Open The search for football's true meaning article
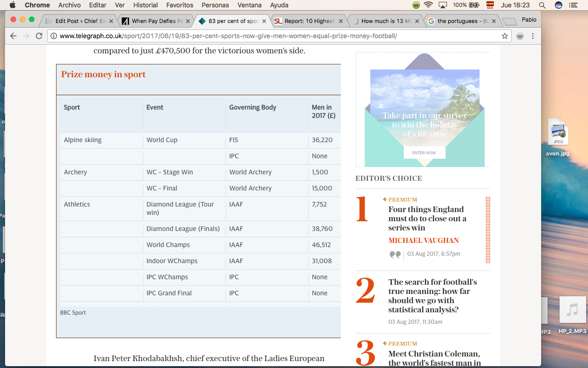 [x=433, y=296]
